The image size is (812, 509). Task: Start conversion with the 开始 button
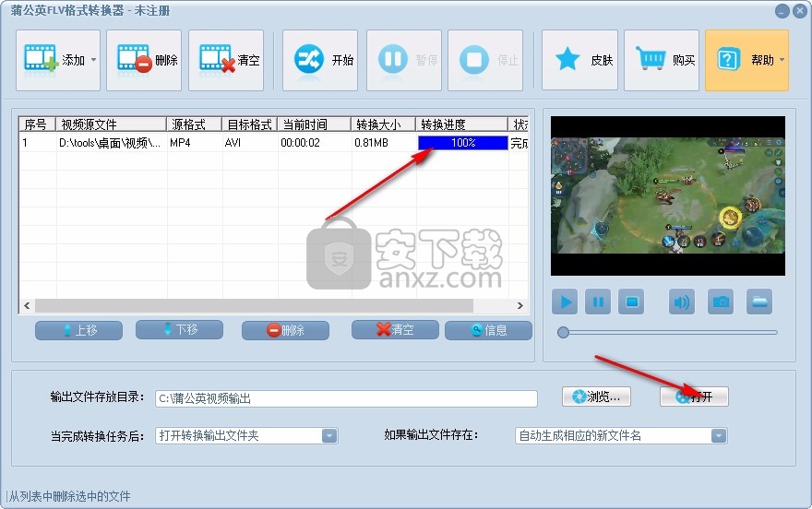coord(320,61)
